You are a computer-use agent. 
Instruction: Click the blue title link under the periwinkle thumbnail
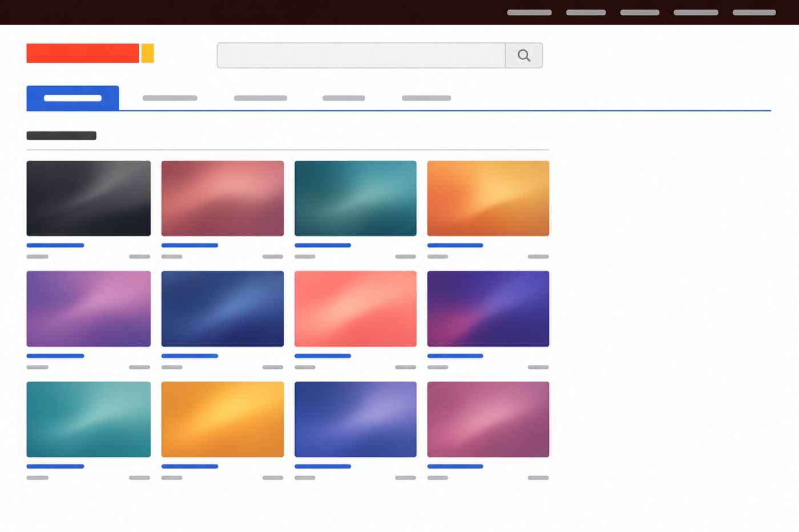322,466
